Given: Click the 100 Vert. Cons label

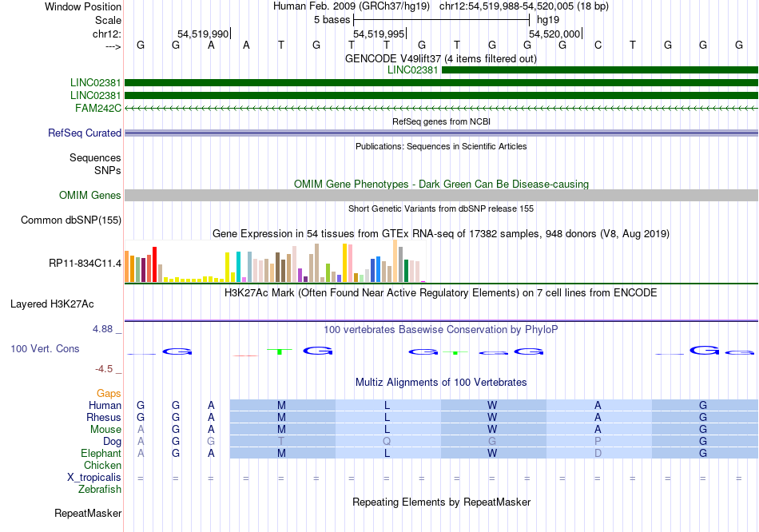Looking at the screenshot, I should click(45, 348).
